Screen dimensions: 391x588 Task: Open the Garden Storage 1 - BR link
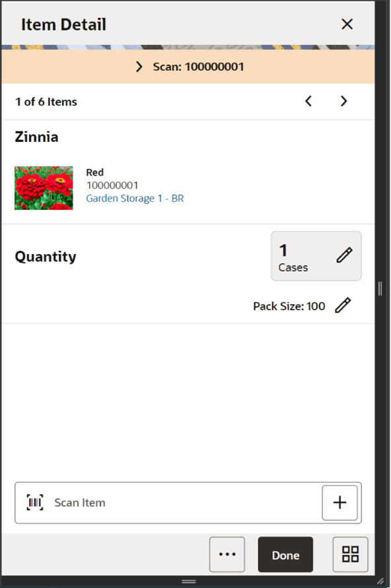135,198
